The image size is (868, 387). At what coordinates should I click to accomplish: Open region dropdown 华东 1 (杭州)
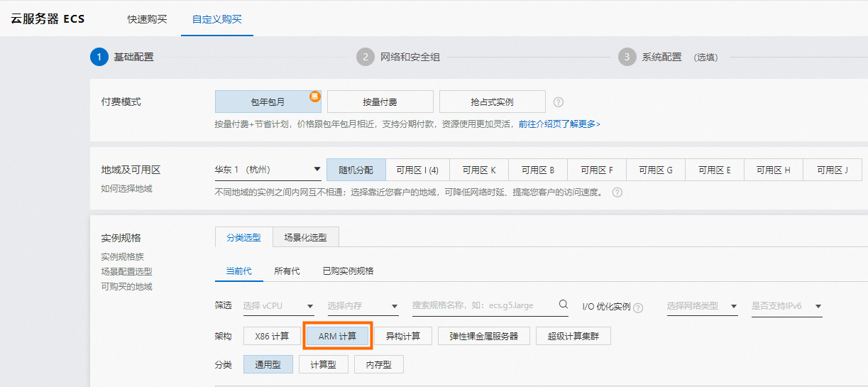tap(268, 170)
